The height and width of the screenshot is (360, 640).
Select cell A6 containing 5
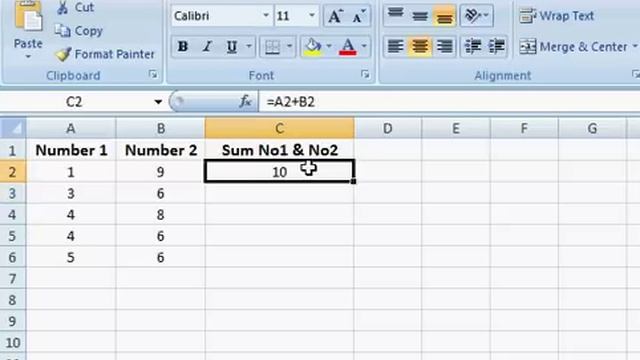coord(71,257)
